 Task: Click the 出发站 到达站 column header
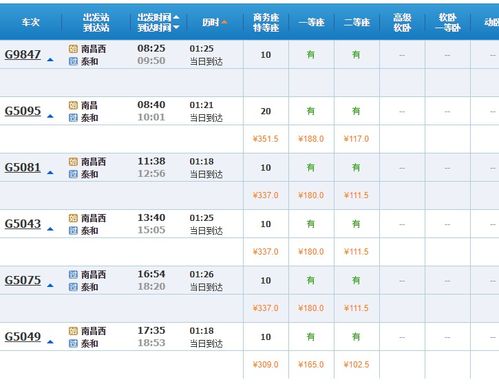pyautogui.click(x=96, y=22)
